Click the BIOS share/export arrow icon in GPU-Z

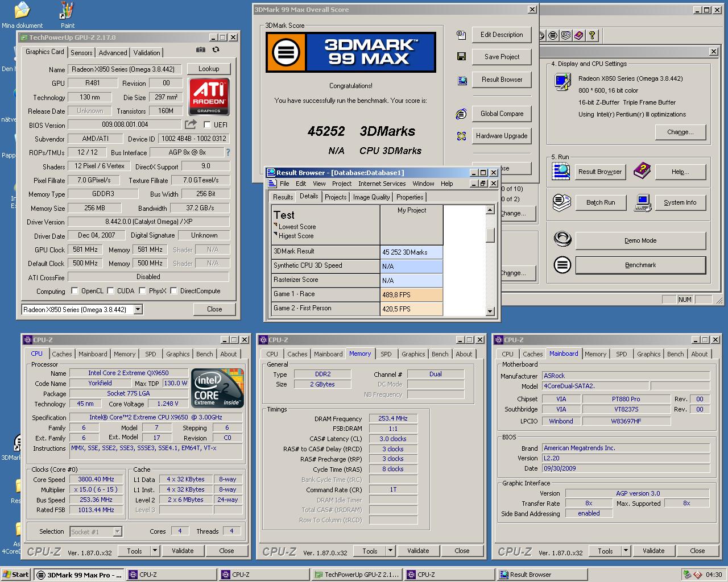point(191,124)
